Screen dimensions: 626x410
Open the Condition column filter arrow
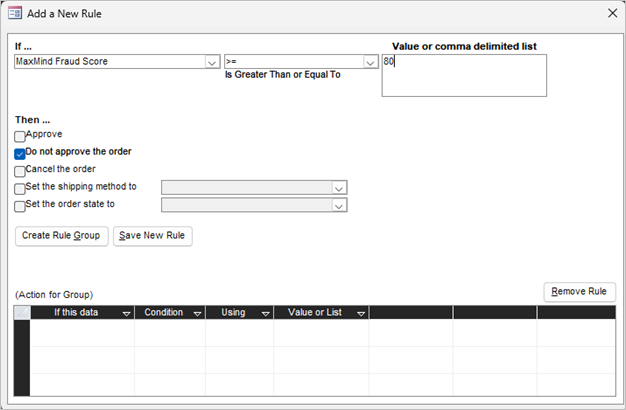coord(197,313)
